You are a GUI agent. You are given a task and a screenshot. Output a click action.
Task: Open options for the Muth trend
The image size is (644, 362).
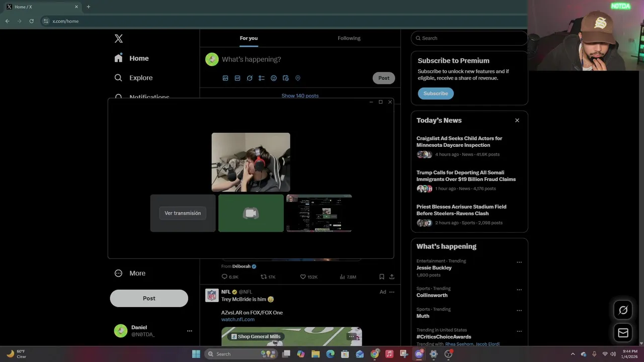(x=519, y=311)
